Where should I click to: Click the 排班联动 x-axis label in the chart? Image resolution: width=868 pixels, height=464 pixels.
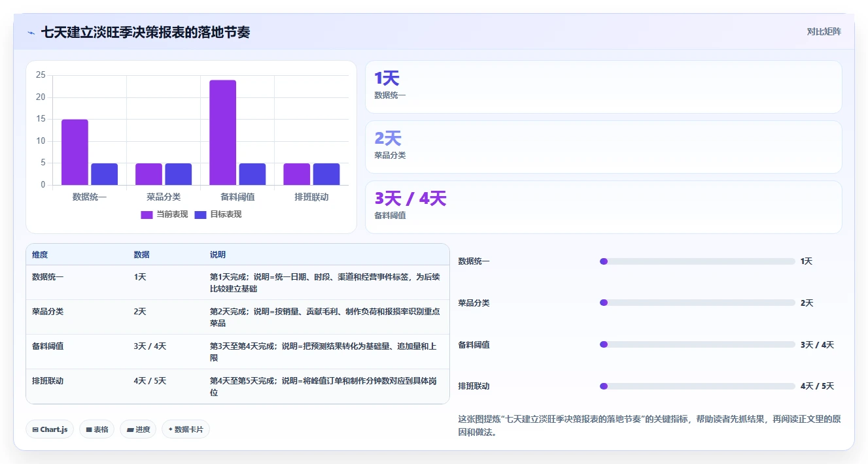[x=311, y=197]
